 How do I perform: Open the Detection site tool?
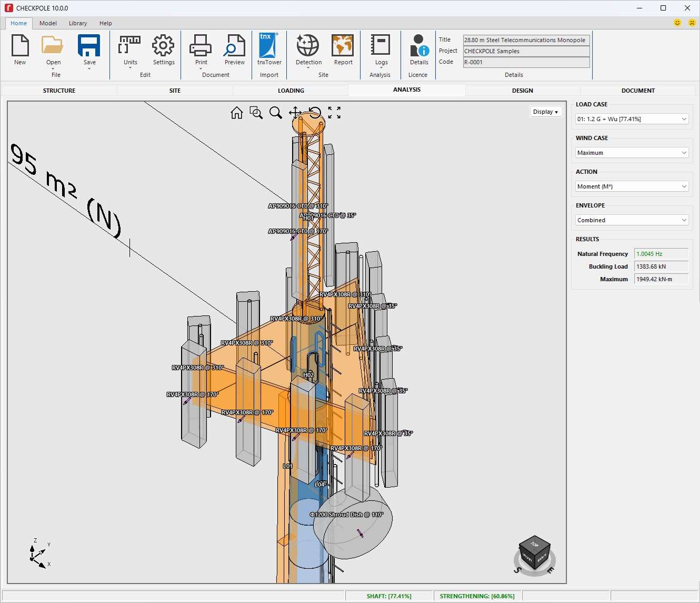pos(308,46)
